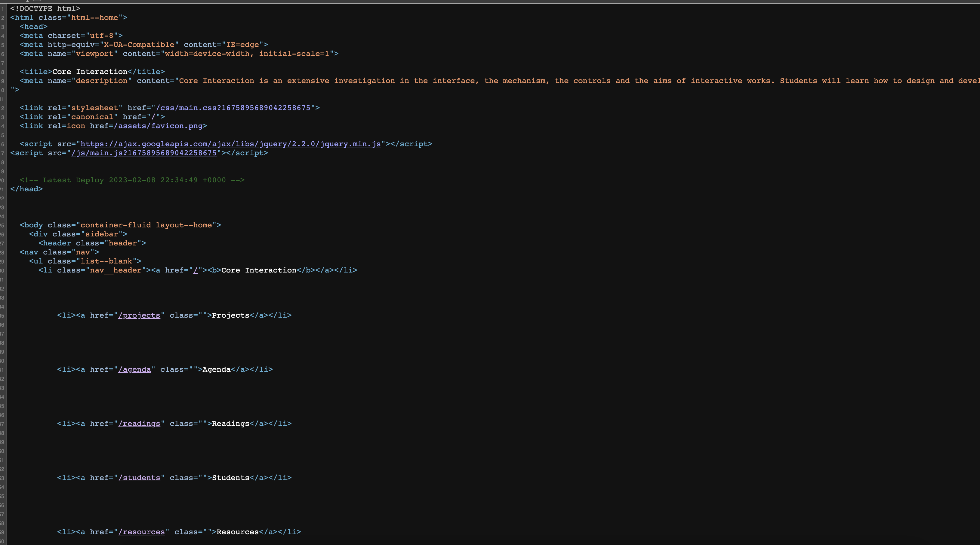Follow the /students href link

[139, 478]
